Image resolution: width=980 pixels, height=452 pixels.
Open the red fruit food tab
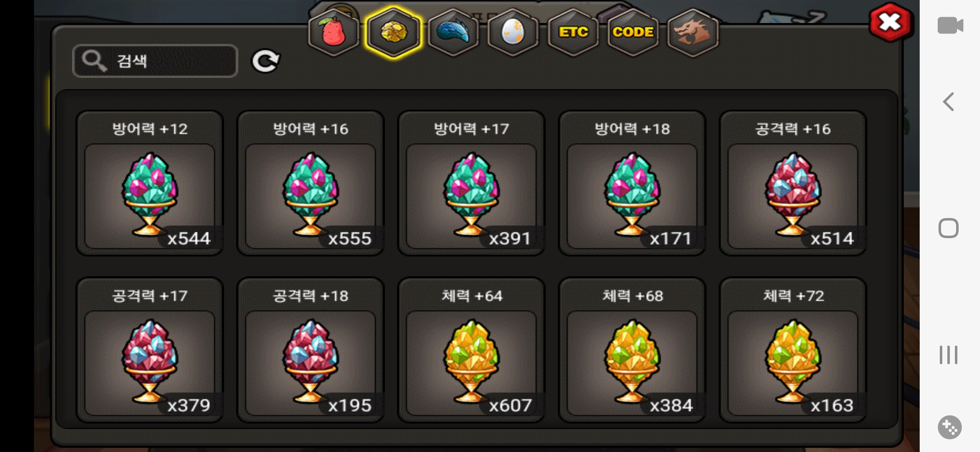click(333, 33)
